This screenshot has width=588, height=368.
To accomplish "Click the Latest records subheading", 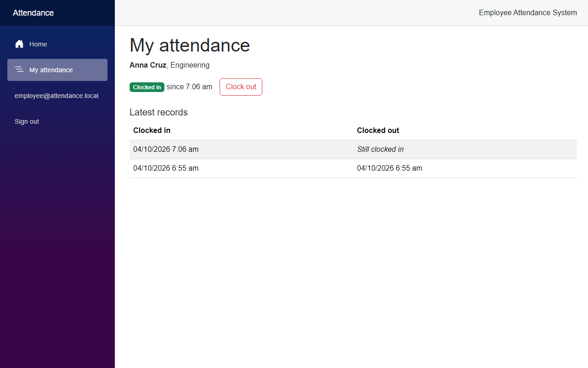I will click(x=158, y=112).
